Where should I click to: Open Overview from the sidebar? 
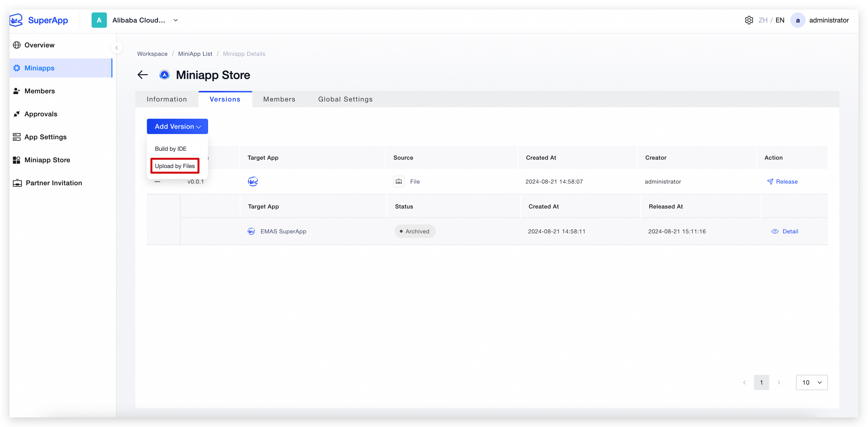(x=39, y=45)
